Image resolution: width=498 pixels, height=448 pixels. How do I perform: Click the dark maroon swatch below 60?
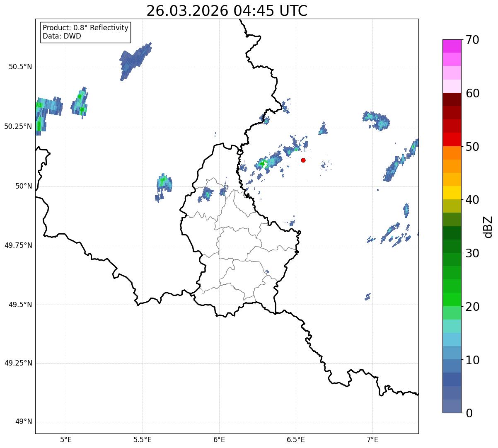[452, 99]
